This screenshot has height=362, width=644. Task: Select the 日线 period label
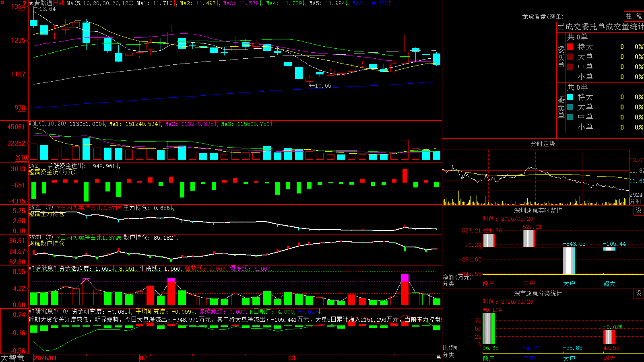pyautogui.click(x=59, y=3)
